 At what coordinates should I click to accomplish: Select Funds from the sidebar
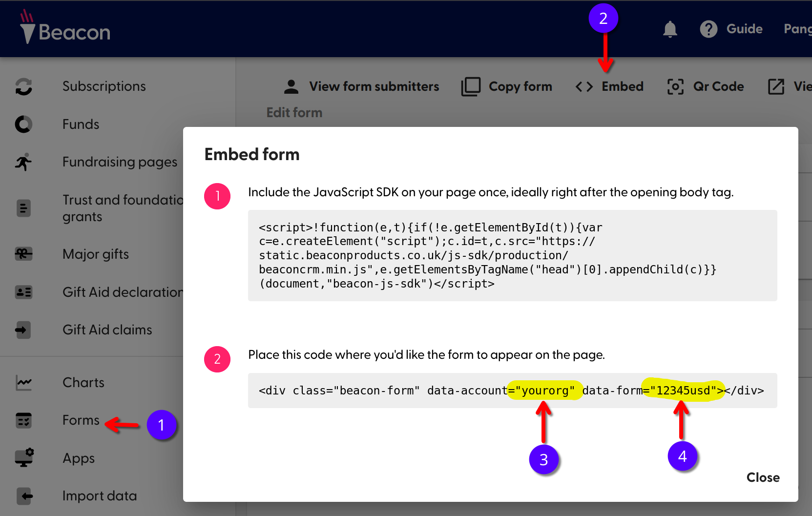tap(80, 124)
